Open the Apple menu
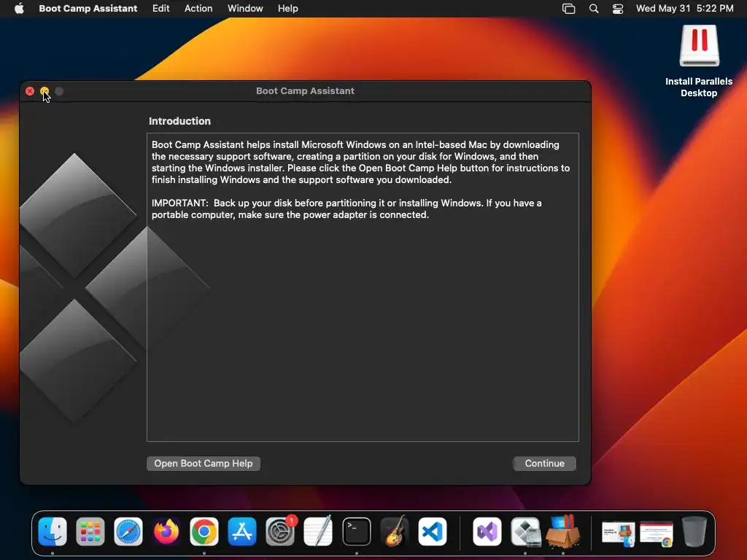Image resolution: width=747 pixels, height=560 pixels. (19, 9)
